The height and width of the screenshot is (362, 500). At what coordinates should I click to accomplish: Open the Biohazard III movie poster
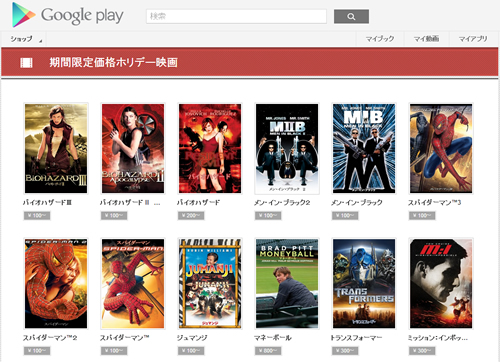(56, 148)
